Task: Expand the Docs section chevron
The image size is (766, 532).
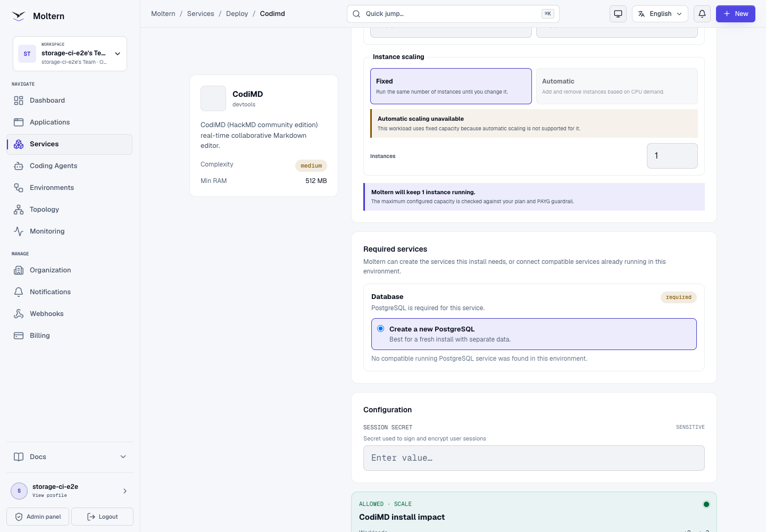Action: 123,457
